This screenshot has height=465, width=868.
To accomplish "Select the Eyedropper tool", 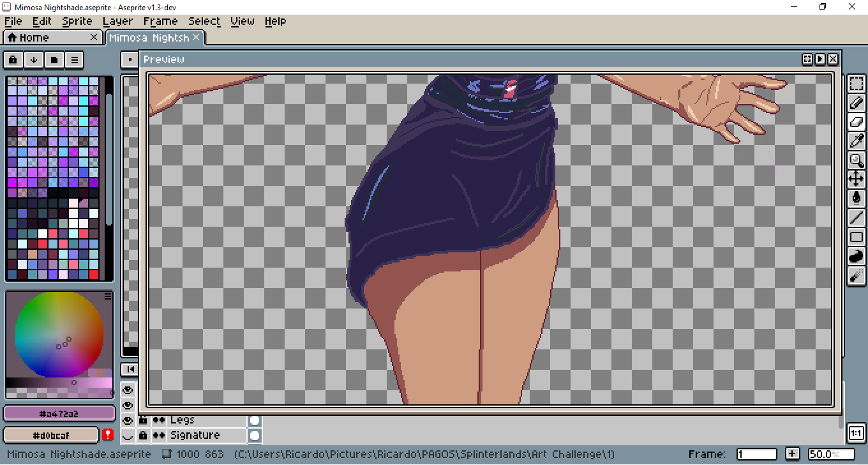I will tap(857, 141).
